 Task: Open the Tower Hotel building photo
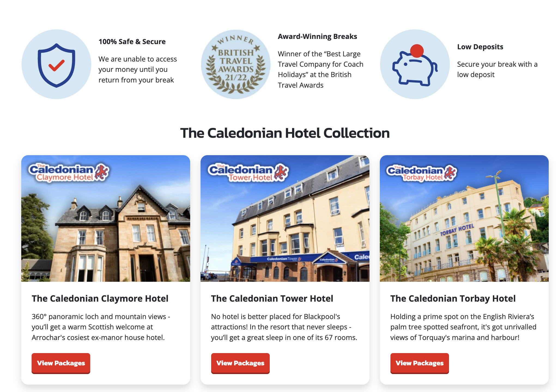[285, 218]
